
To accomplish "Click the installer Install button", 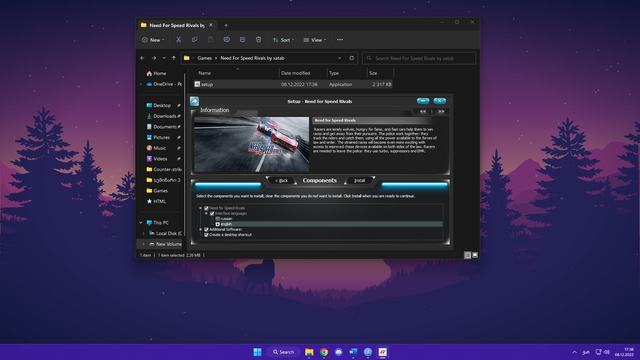I will point(359,180).
